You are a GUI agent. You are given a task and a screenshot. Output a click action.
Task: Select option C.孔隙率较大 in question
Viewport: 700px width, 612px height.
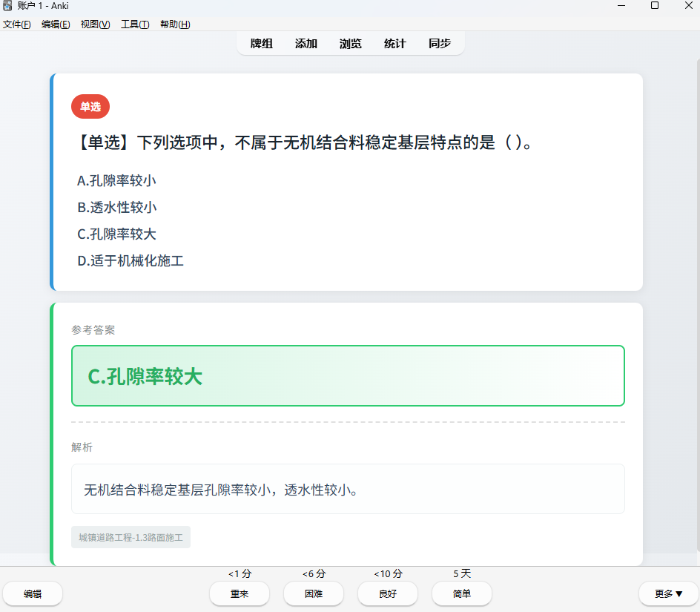[116, 234]
